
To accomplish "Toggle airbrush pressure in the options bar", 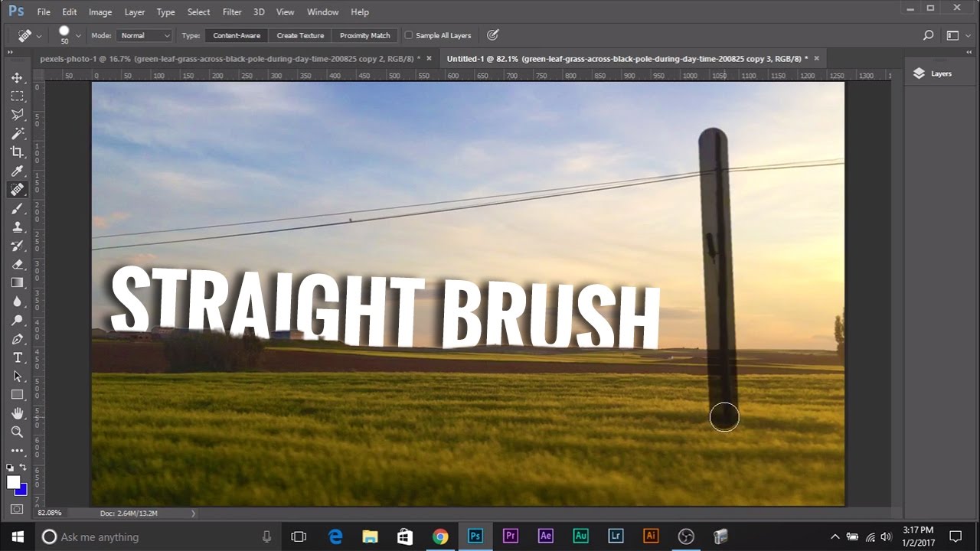I will (492, 34).
